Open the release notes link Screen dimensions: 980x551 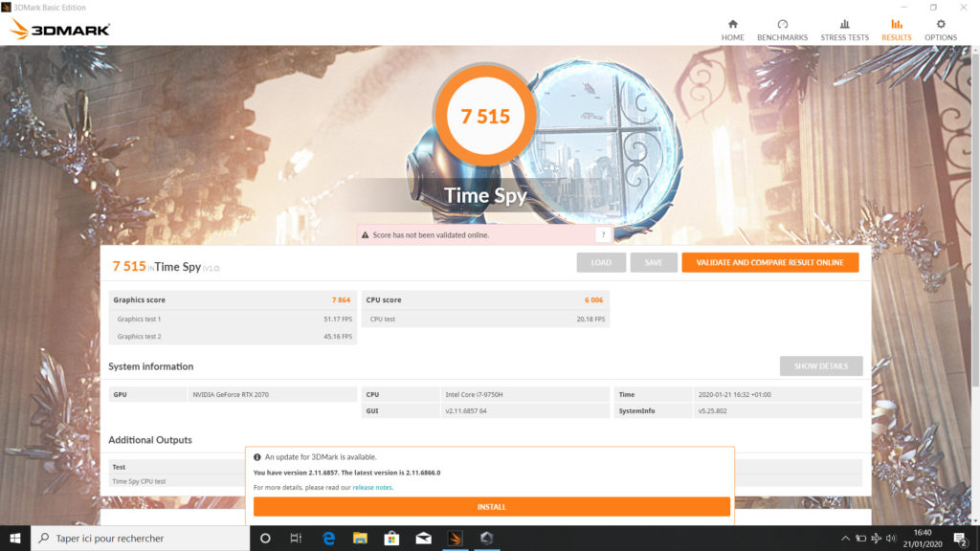pos(372,487)
